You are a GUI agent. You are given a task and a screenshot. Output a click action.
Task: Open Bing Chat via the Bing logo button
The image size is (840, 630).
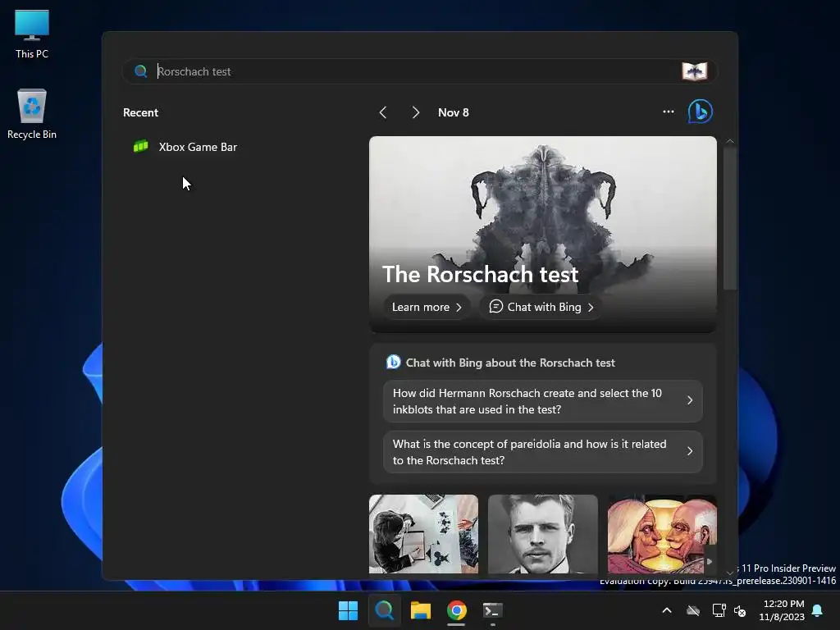coord(701,112)
